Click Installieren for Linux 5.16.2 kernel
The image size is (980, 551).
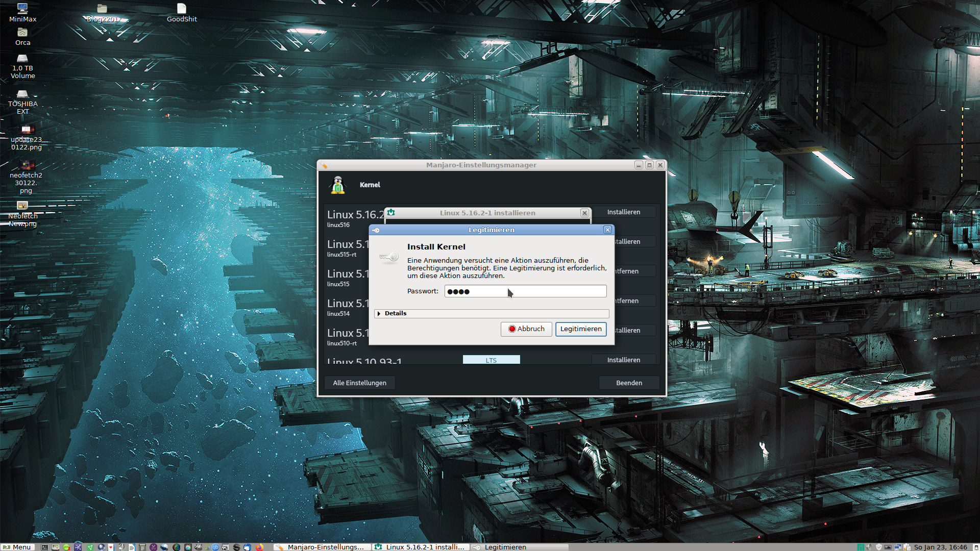coord(624,212)
